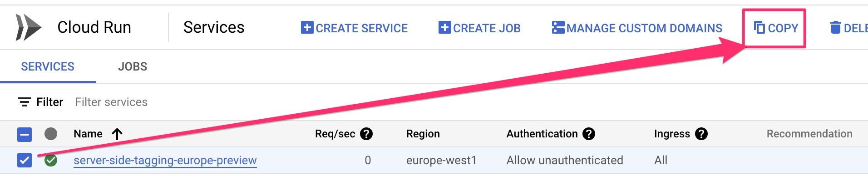Image resolution: width=868 pixels, height=192 pixels.
Task: Click the plus icon beside Create Job
Action: (x=445, y=27)
